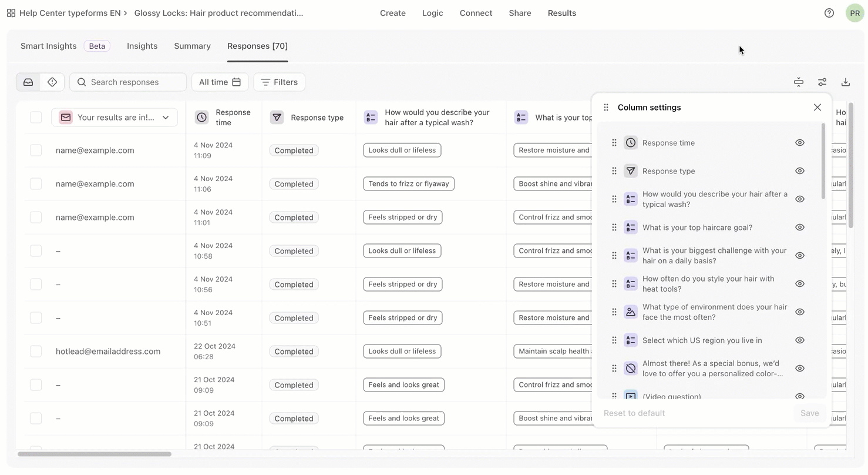Hide the typical wash question column
The image size is (868, 475).
800,199
